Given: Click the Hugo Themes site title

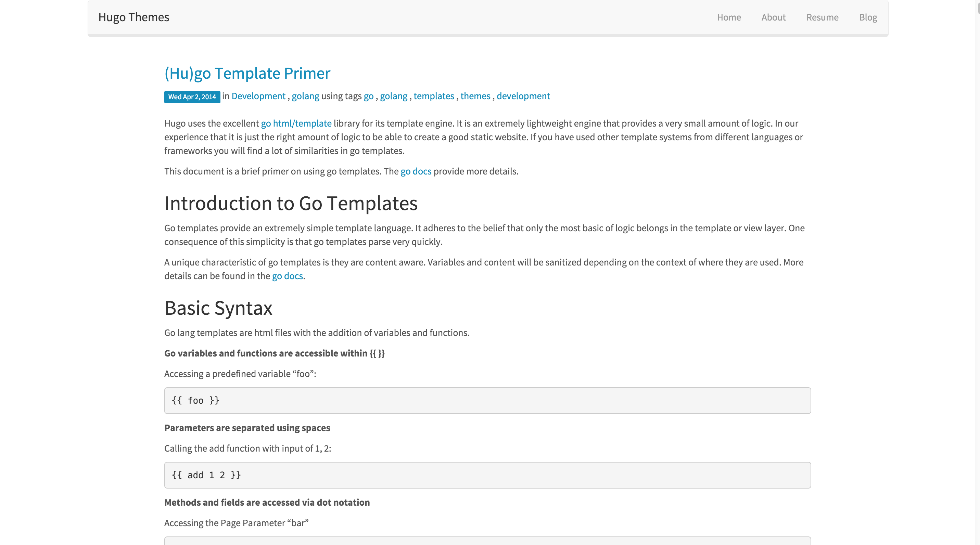Looking at the screenshot, I should [x=133, y=17].
